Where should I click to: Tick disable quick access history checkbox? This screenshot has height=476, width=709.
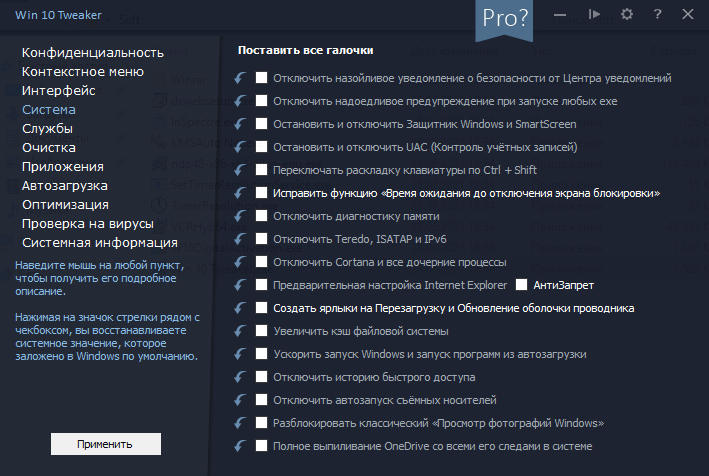pyautogui.click(x=261, y=377)
